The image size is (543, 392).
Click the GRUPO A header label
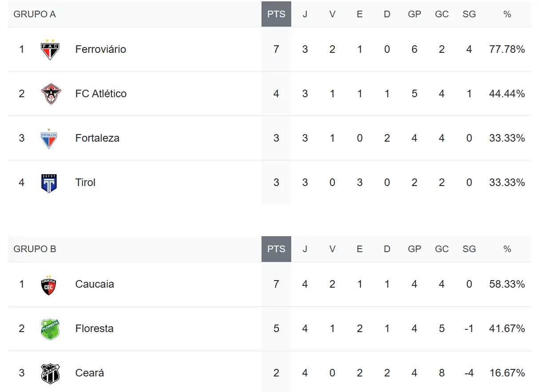tap(35, 14)
